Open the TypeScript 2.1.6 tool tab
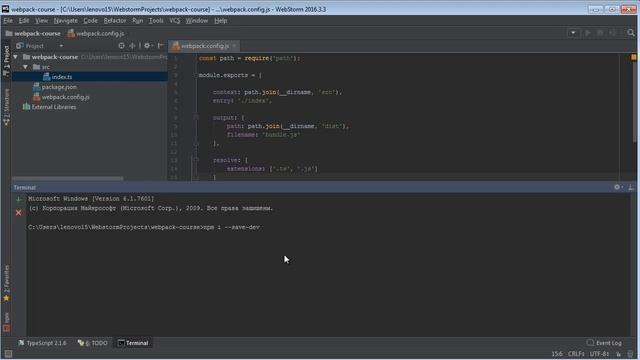The height and width of the screenshot is (360, 640). pyautogui.click(x=42, y=343)
